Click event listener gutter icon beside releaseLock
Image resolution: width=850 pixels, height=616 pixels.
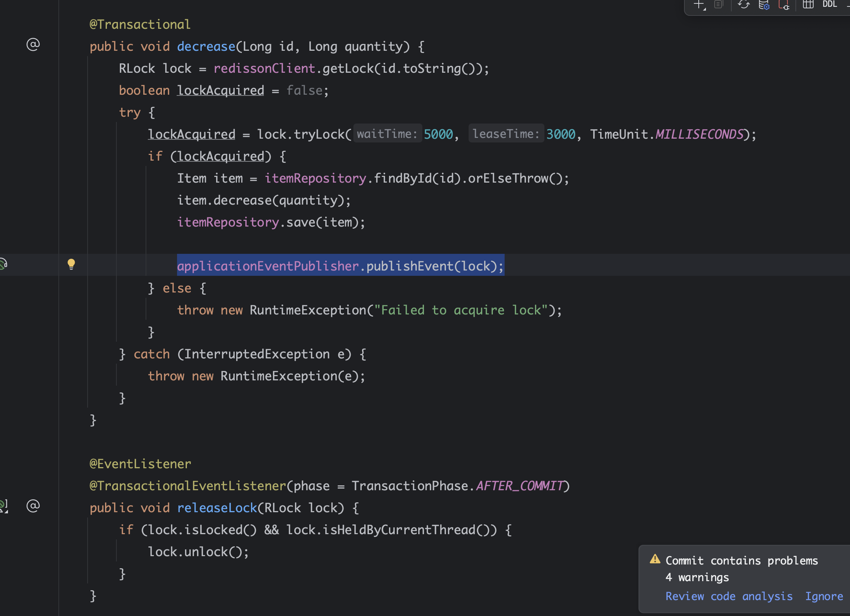coord(3,506)
